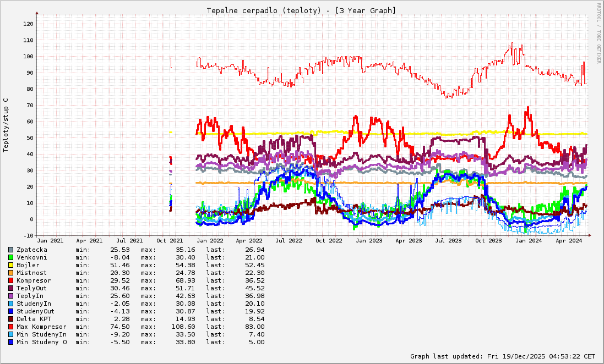Click the green Venkovni legend swatch
This screenshot has height=364, width=604.
[10, 257]
